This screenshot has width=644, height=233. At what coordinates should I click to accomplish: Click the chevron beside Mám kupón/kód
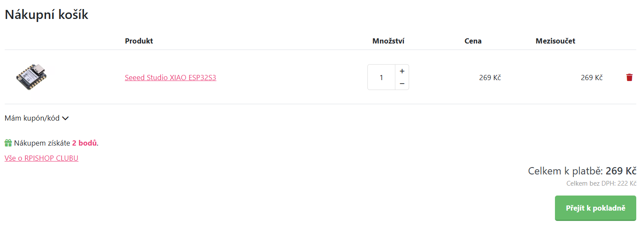coord(65,118)
